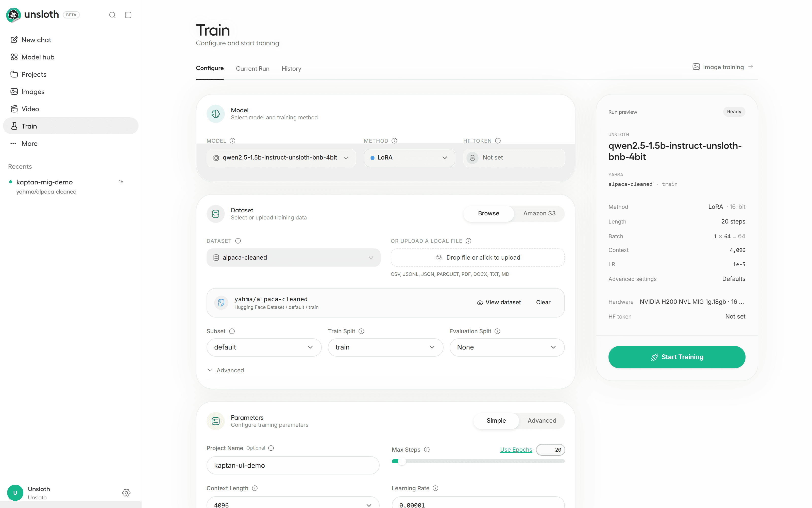The width and height of the screenshot is (812, 508).
Task: Click info icon next to Learning Rate
Action: [x=435, y=488]
